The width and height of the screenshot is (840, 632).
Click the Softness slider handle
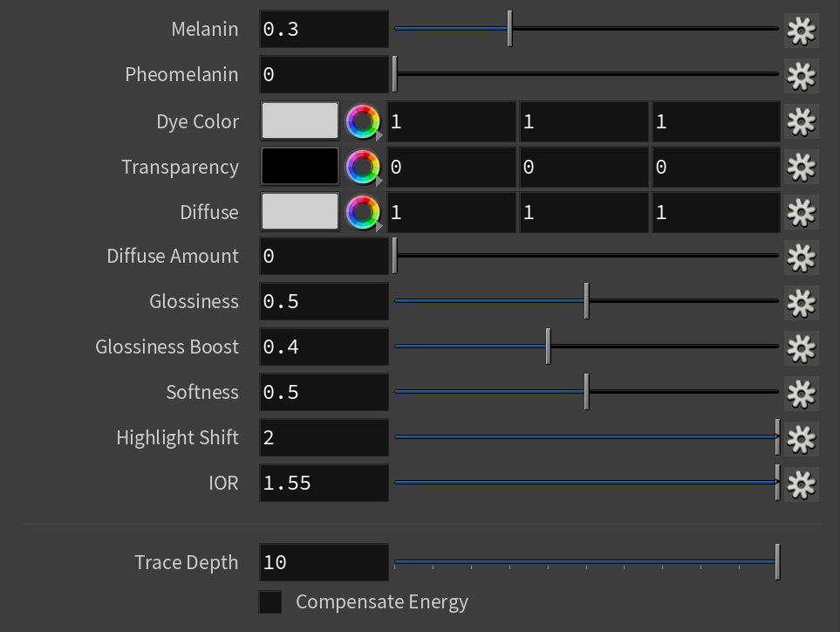pyautogui.click(x=587, y=392)
